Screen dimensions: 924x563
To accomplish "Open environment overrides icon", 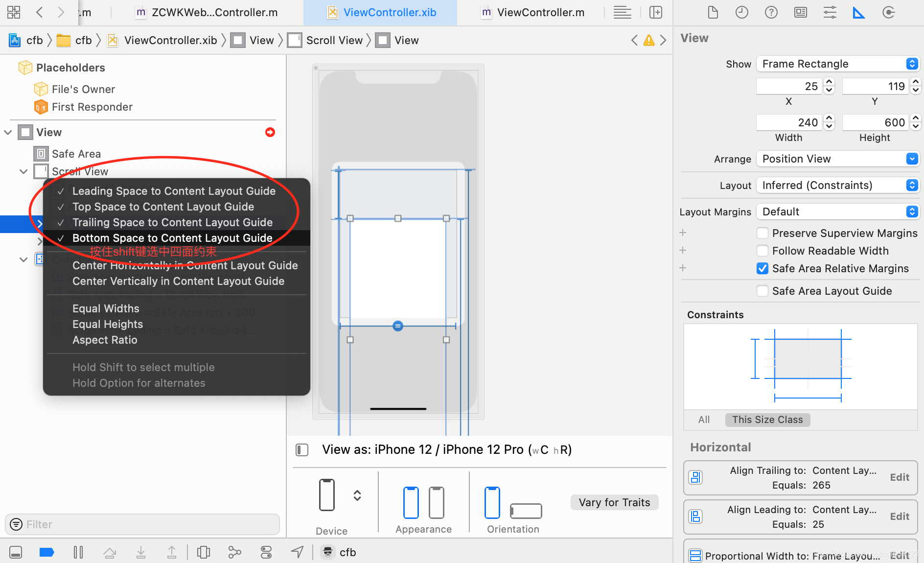I will point(266,552).
